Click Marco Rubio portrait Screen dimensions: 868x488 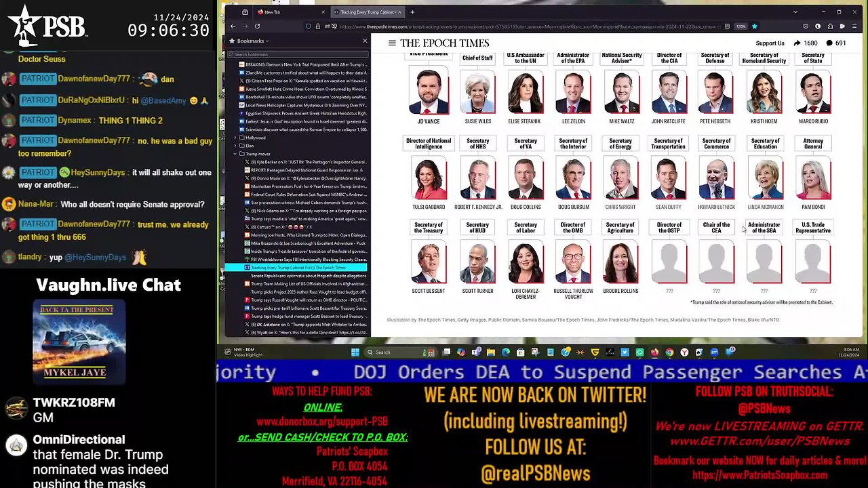(813, 91)
